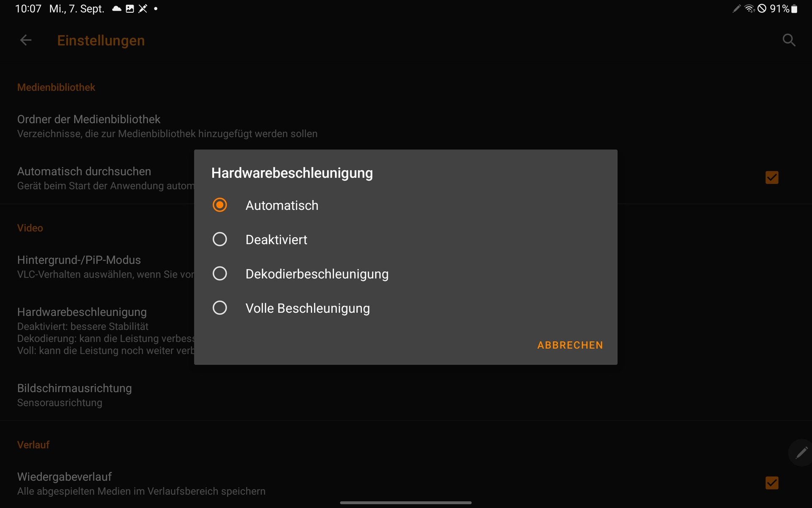Tap the battery icon in status bar
This screenshot has height=508, width=812.
(x=794, y=9)
